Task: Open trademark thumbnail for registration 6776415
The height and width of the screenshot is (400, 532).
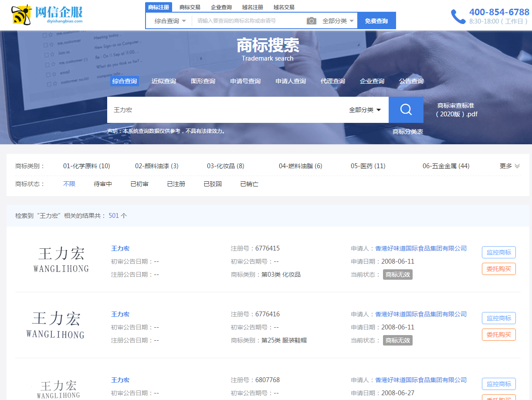Action: click(x=61, y=260)
